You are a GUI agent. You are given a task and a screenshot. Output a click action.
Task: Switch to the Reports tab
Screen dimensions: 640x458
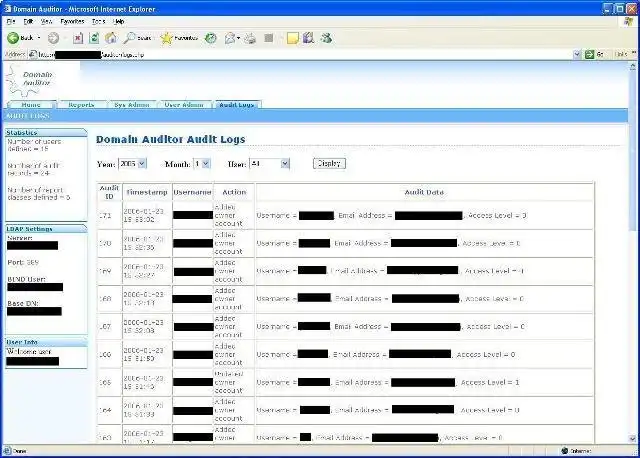click(81, 105)
